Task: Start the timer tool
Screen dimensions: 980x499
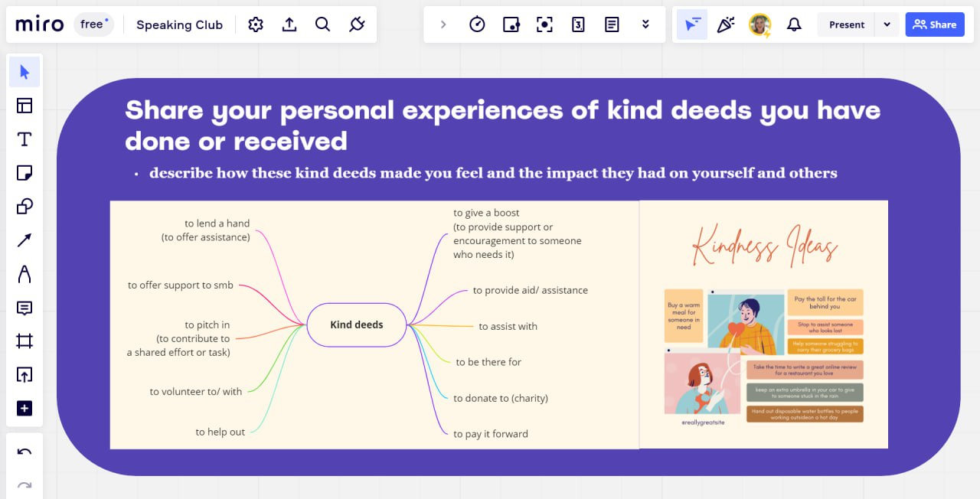Action: coord(477,24)
